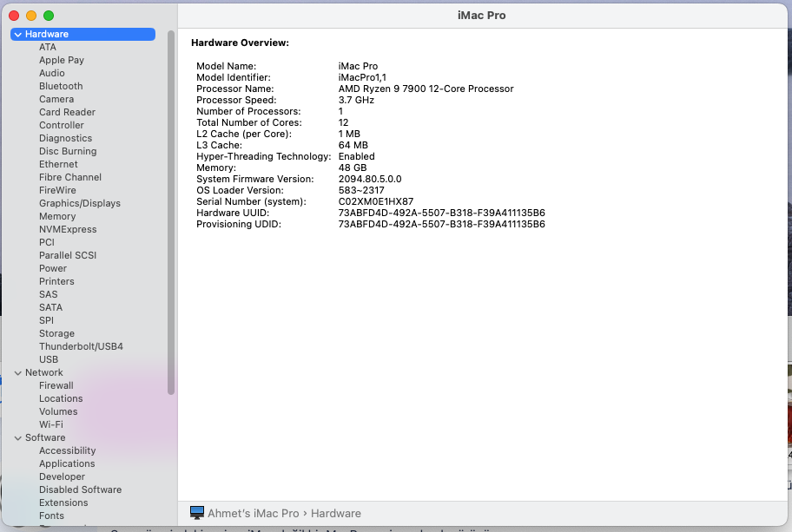792x532 pixels.
Task: Select the Network category in sidebar
Action: (x=44, y=372)
